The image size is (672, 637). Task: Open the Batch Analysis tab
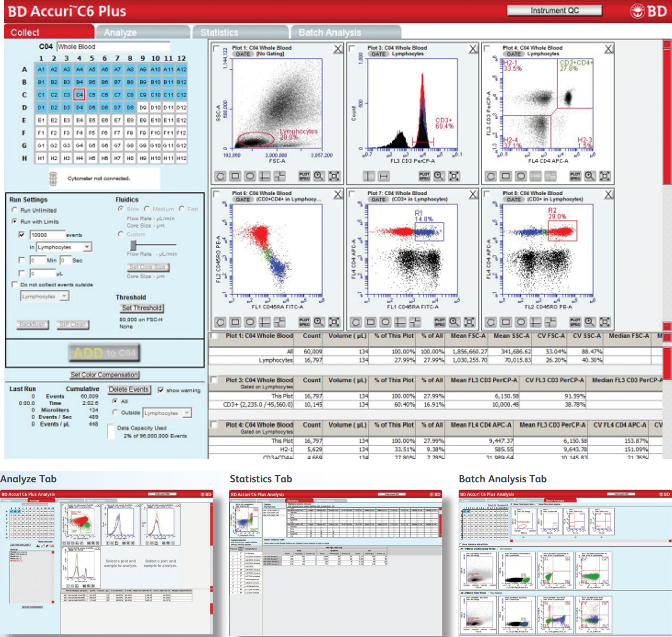coord(346,32)
